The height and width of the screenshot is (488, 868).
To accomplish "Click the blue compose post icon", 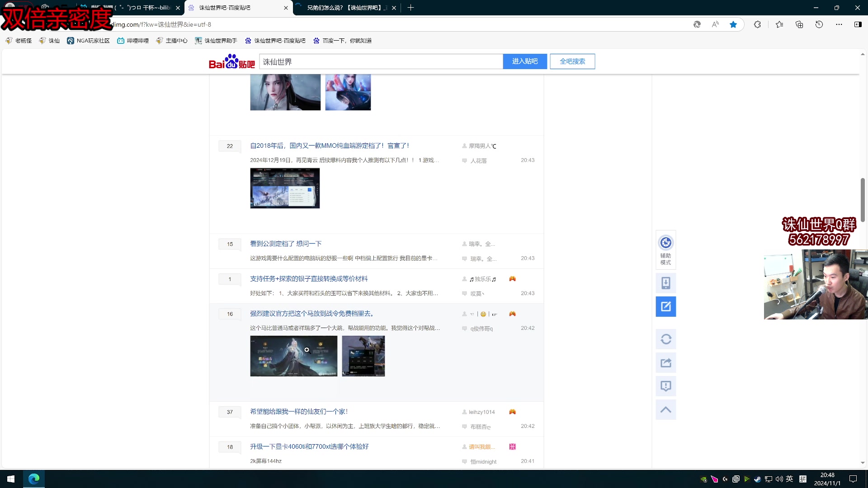I will coord(665,306).
